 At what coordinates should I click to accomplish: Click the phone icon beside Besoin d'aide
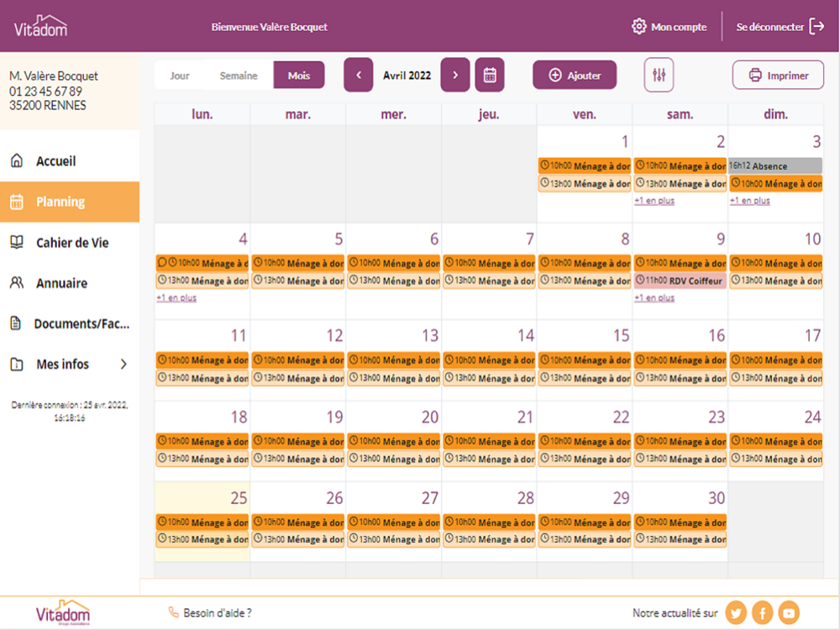click(x=174, y=612)
